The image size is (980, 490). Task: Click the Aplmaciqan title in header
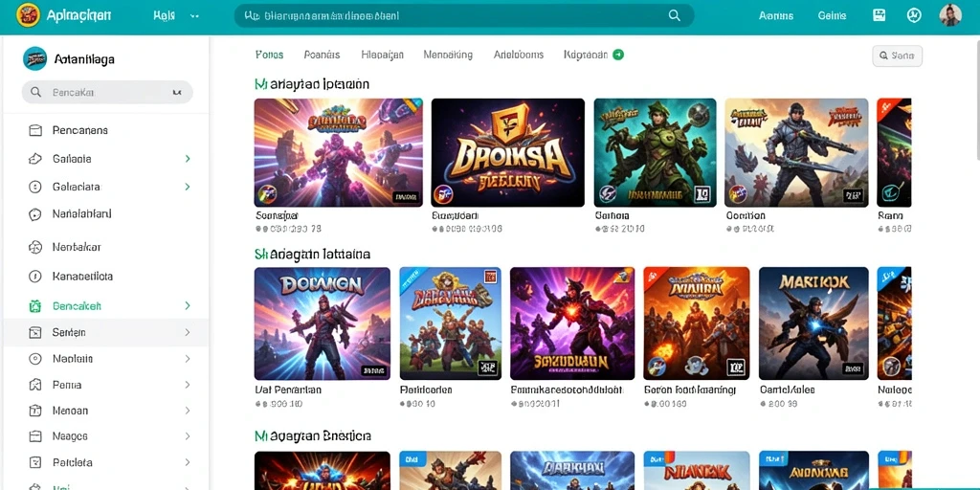click(x=78, y=15)
